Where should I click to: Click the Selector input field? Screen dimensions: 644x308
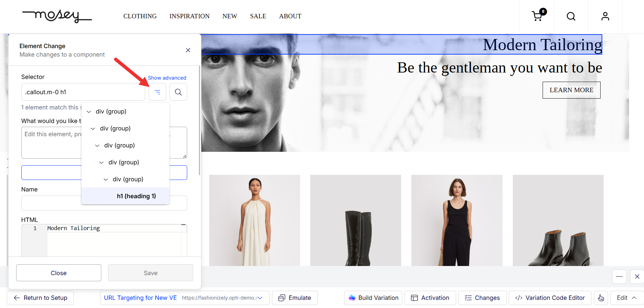coord(83,92)
